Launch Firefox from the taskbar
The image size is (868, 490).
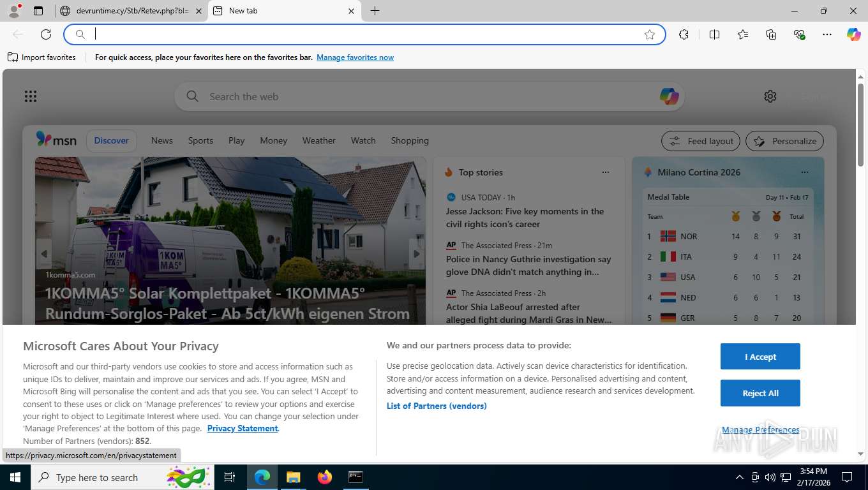tap(325, 477)
